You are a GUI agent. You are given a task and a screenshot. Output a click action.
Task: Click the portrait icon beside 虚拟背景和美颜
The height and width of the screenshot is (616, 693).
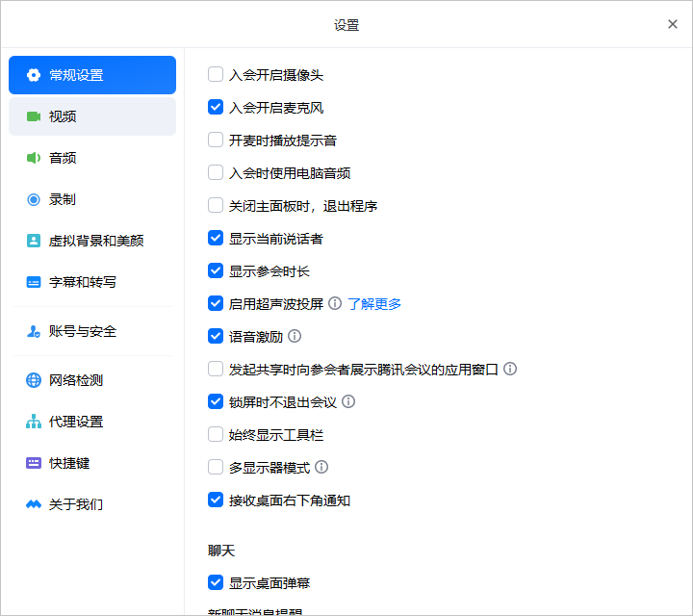pos(34,241)
